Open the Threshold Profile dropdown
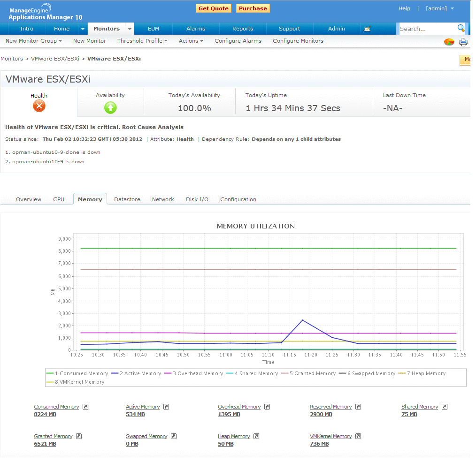Image resolution: width=476 pixels, height=470 pixels. [x=142, y=41]
